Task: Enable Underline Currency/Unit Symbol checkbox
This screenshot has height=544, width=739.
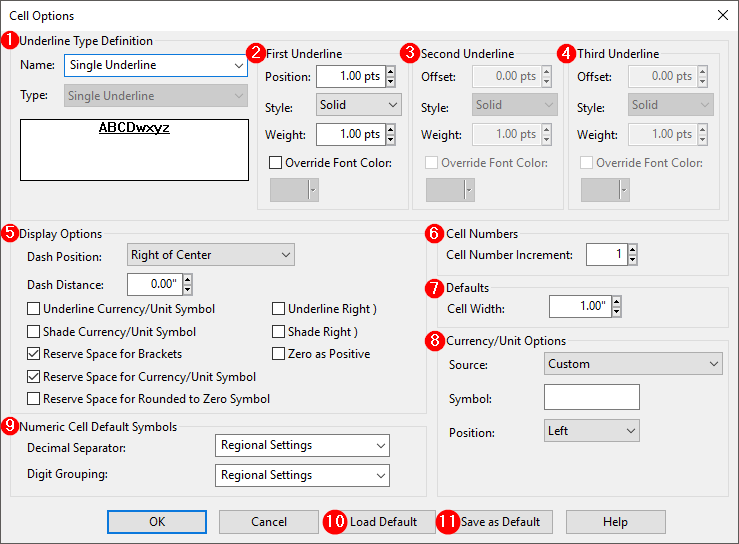Action: click(x=35, y=309)
